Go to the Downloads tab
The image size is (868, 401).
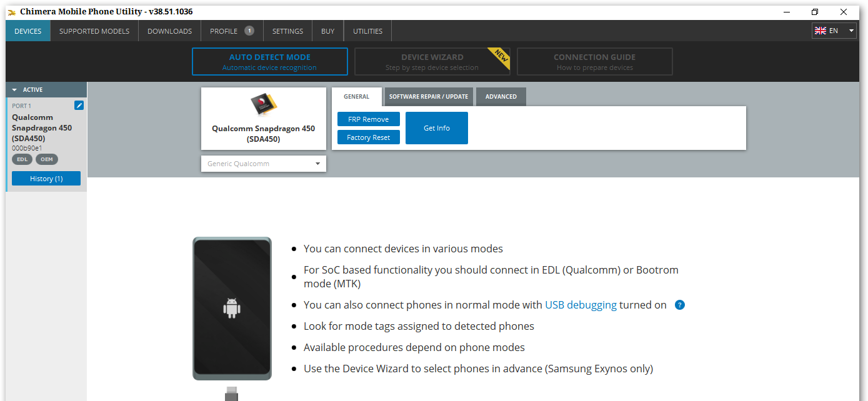pos(169,31)
